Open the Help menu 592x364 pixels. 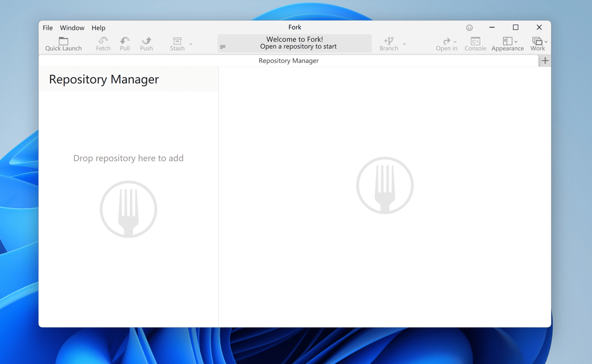(x=98, y=28)
